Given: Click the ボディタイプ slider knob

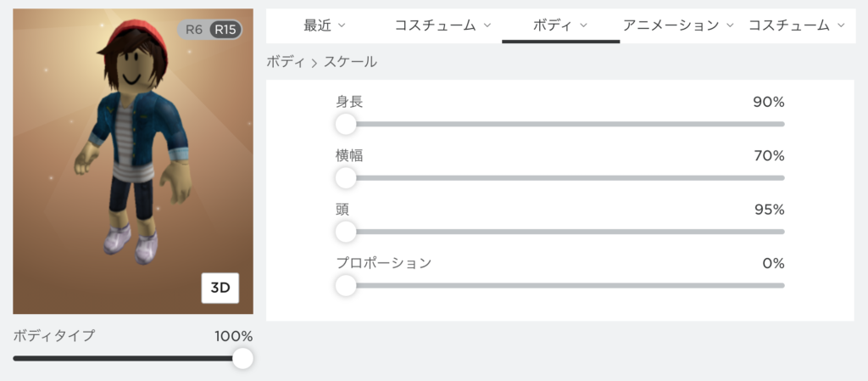Looking at the screenshot, I should click(x=242, y=358).
